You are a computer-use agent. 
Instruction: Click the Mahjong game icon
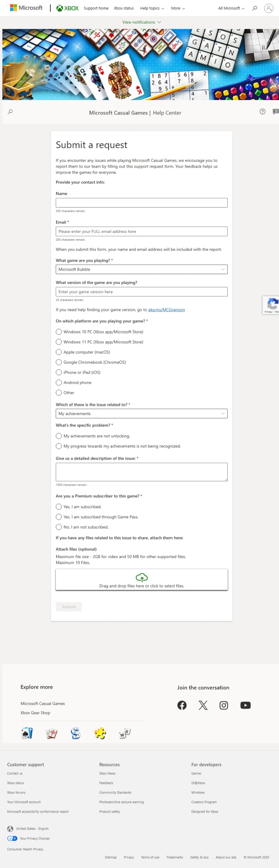click(51, 733)
